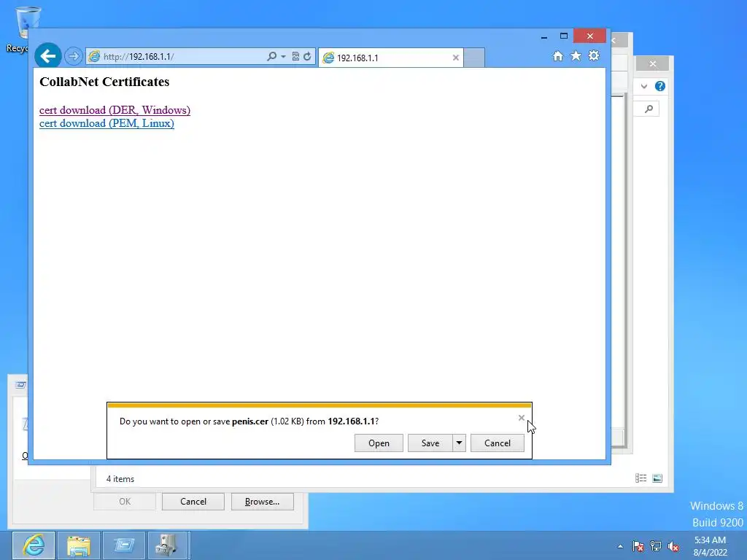This screenshot has width=747, height=560.
Task: Close the background Explorer window
Action: click(653, 63)
